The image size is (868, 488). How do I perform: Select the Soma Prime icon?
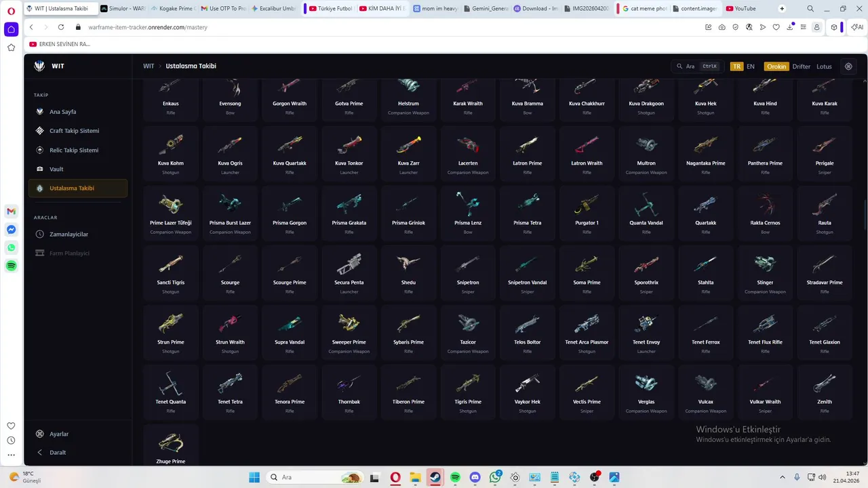pyautogui.click(x=587, y=264)
